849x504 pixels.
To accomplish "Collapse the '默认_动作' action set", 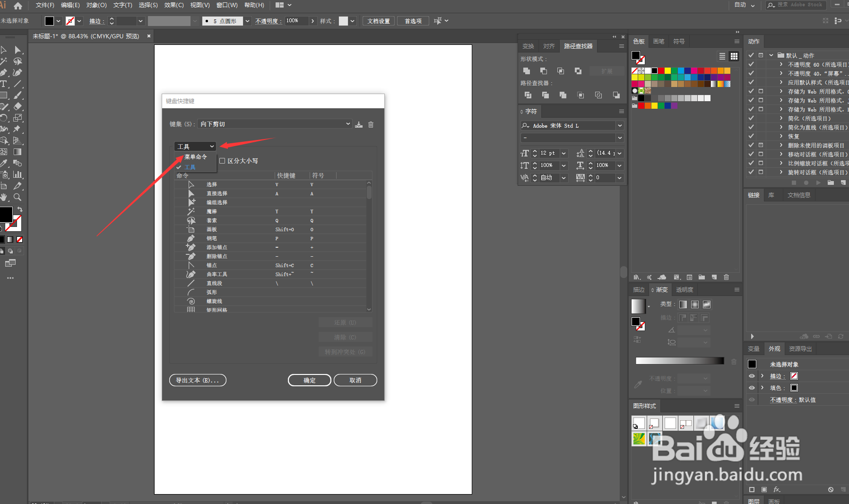I will (771, 55).
